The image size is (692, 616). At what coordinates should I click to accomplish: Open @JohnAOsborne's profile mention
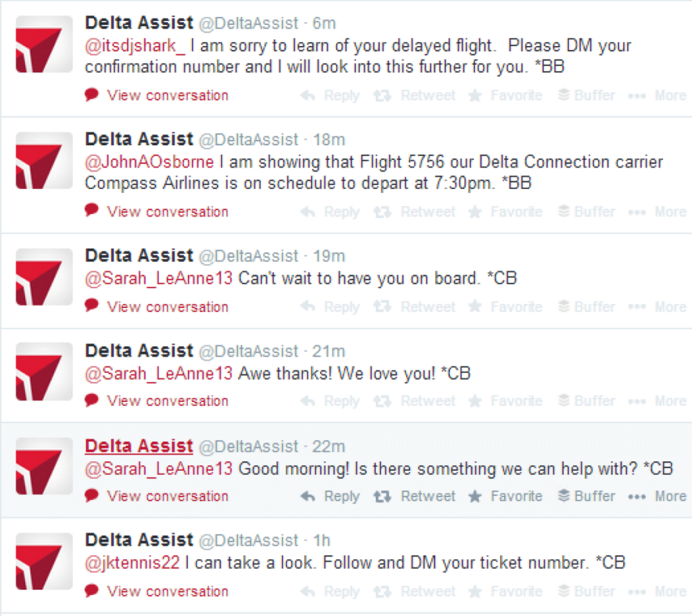[149, 163]
